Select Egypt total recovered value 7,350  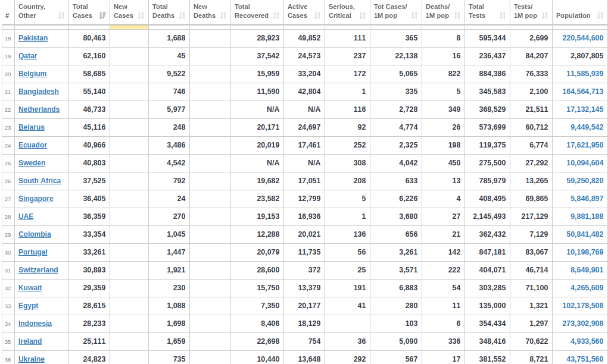(x=270, y=306)
